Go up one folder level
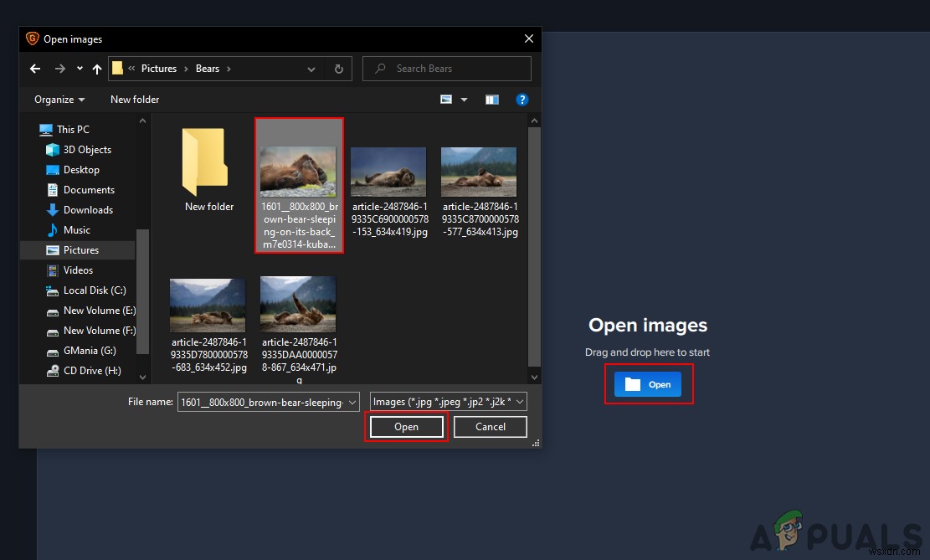This screenshot has width=930, height=560. tap(97, 69)
